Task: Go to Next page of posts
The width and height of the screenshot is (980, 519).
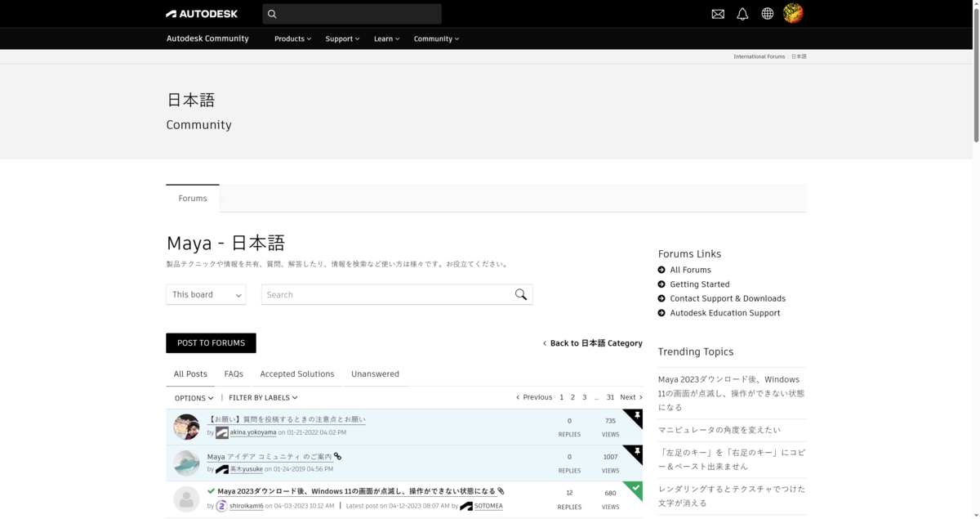Action: tap(631, 397)
